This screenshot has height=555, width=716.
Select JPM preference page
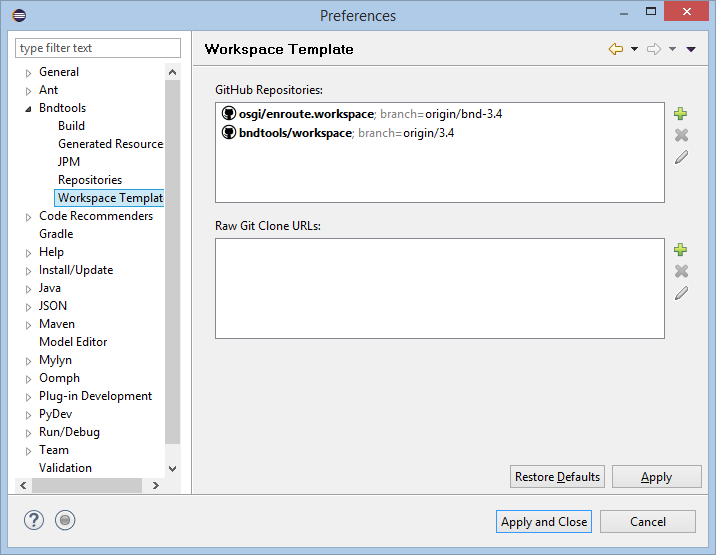[x=69, y=162]
